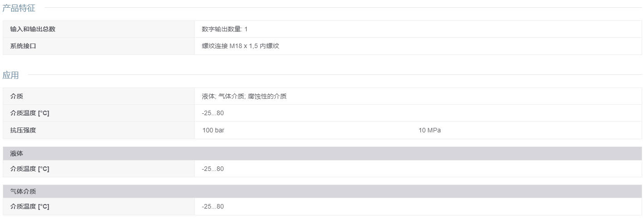Click the 数字输出数量: 1 value
The image size is (644, 219).
pos(225,29)
